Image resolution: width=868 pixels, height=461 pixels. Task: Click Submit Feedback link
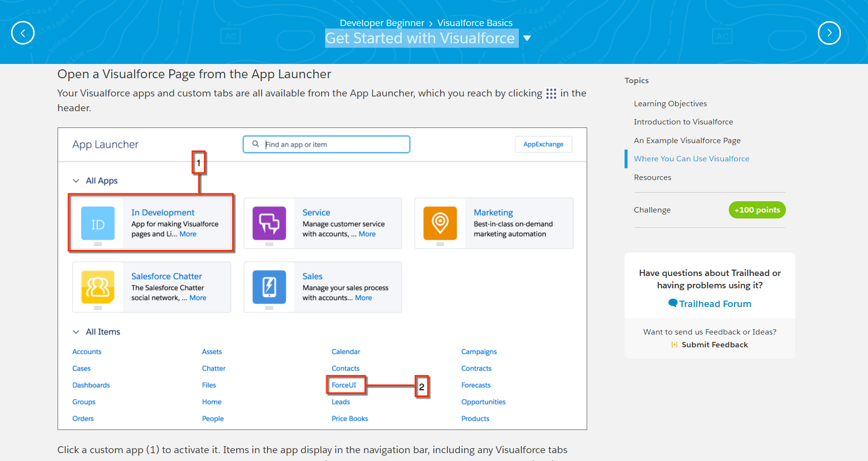coord(714,344)
